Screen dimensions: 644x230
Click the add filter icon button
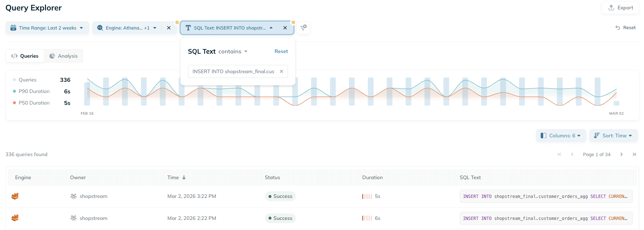[x=303, y=28]
